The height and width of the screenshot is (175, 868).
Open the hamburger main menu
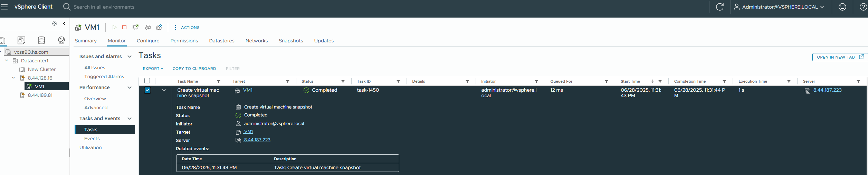point(4,7)
